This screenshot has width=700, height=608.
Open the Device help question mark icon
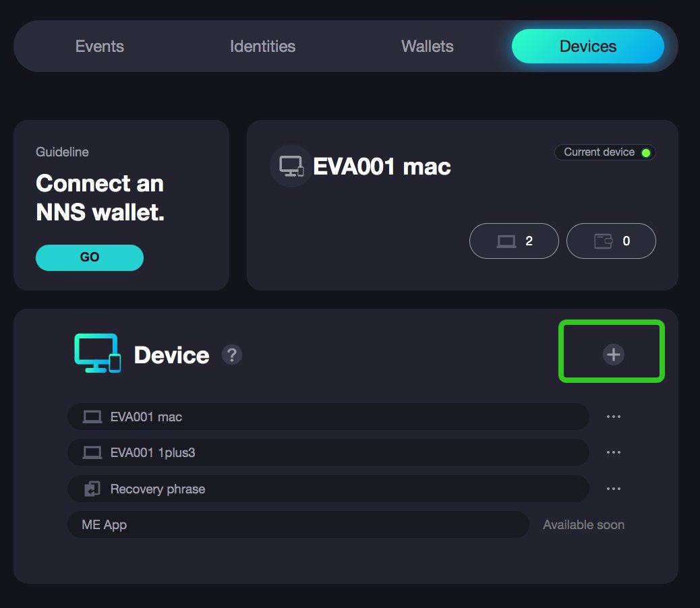coord(232,355)
